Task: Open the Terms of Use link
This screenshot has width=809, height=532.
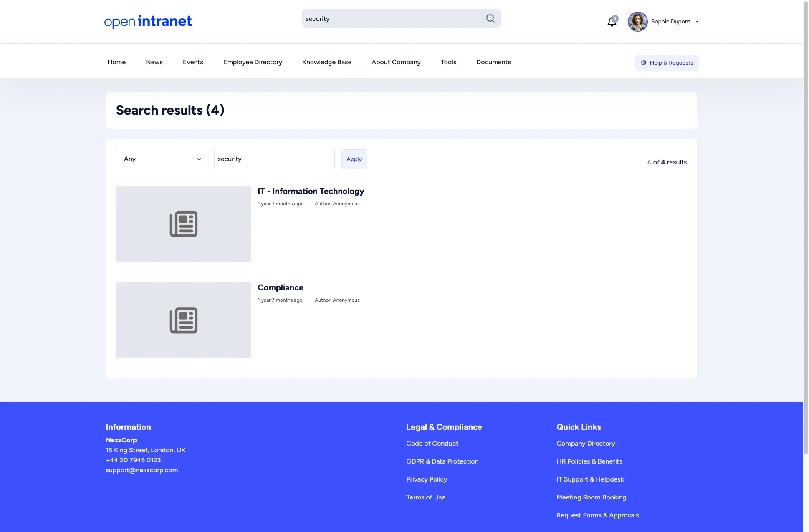Action: point(426,497)
